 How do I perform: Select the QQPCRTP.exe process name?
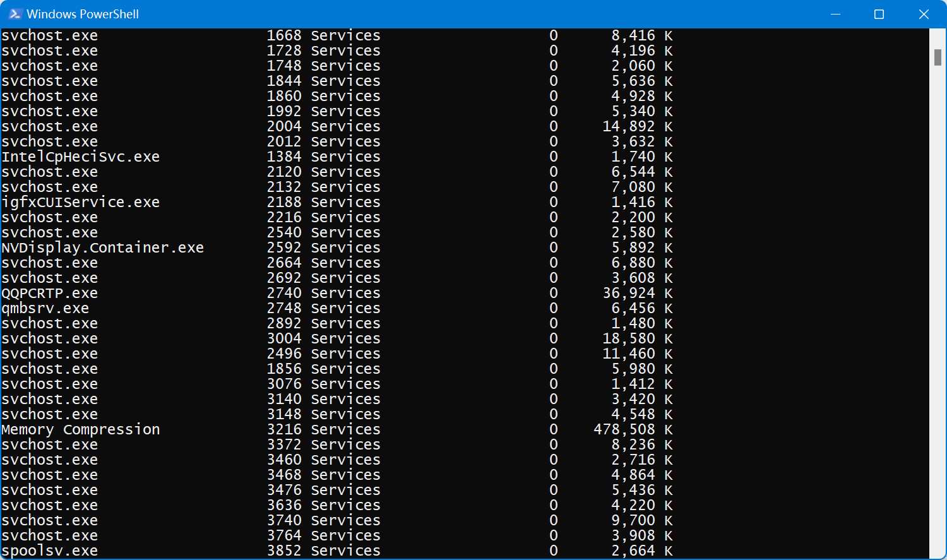click(x=49, y=293)
